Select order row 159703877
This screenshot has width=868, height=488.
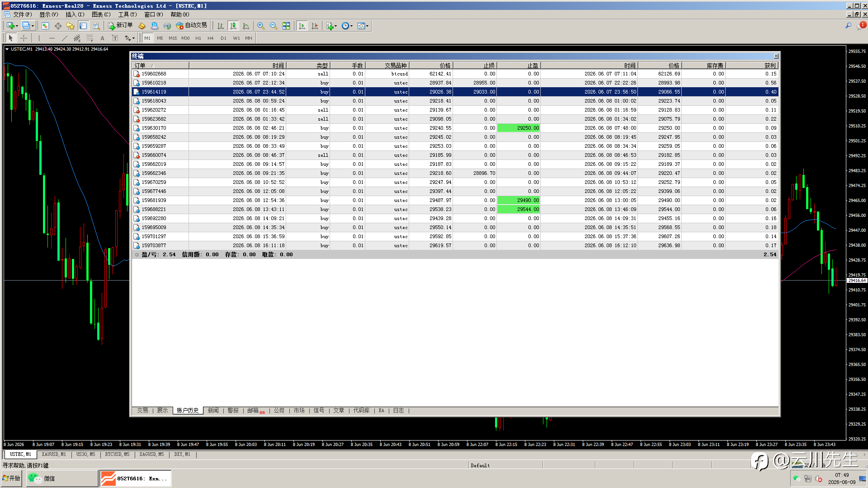coord(455,245)
